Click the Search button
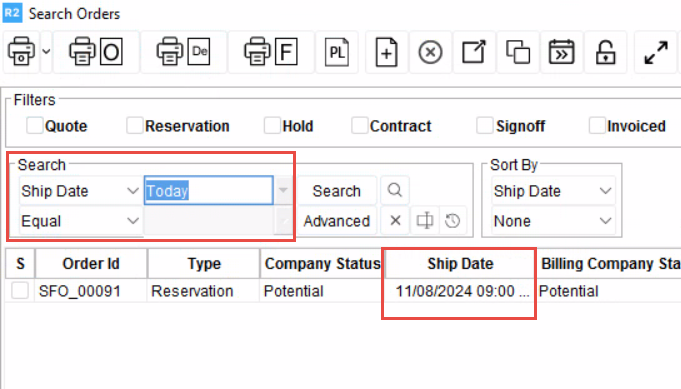Viewport: 681px width, 389px height. [337, 191]
